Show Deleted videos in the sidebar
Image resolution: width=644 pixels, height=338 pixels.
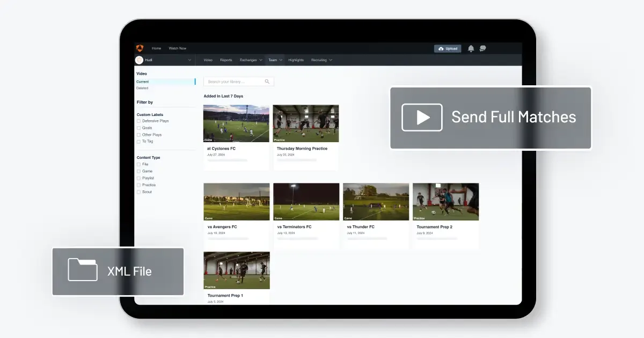pyautogui.click(x=142, y=88)
